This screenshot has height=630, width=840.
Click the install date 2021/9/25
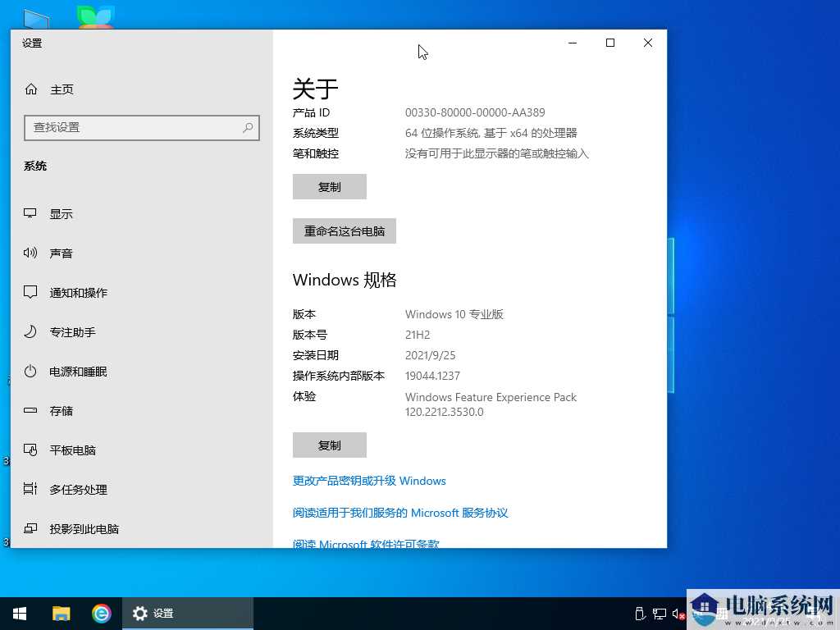430,355
